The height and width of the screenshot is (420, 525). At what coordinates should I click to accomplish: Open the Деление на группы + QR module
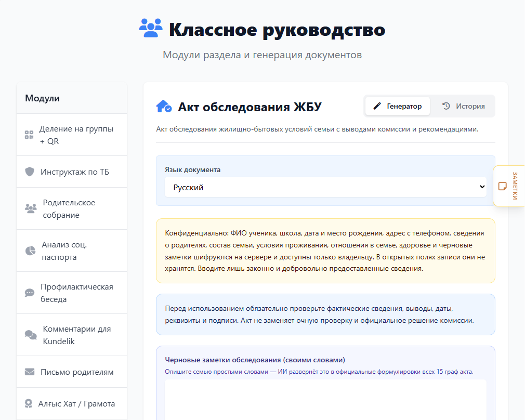point(72,135)
